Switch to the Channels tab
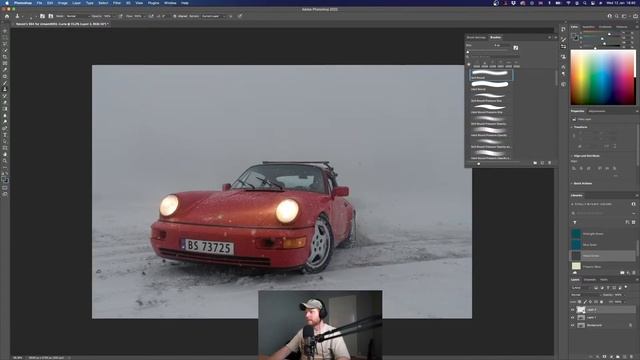 589,280
